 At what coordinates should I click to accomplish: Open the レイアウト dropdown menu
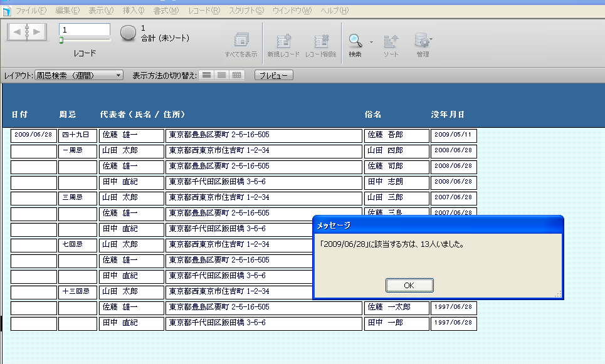tap(79, 75)
